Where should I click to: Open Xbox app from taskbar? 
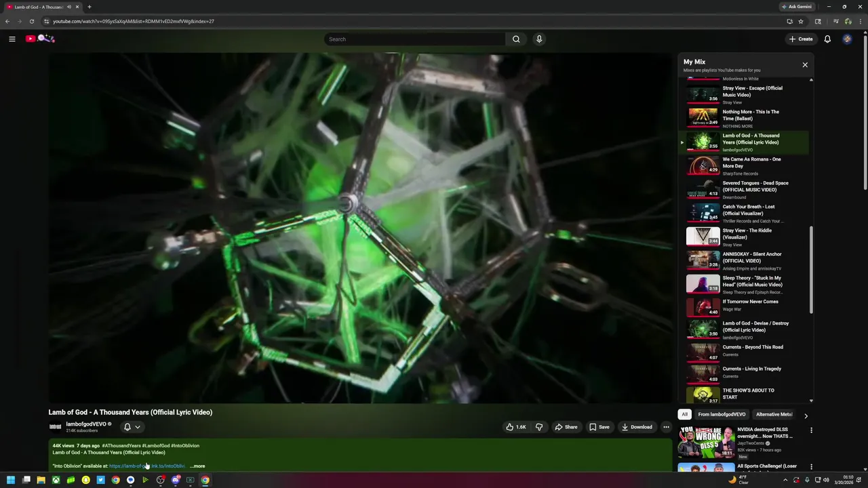click(56, 480)
